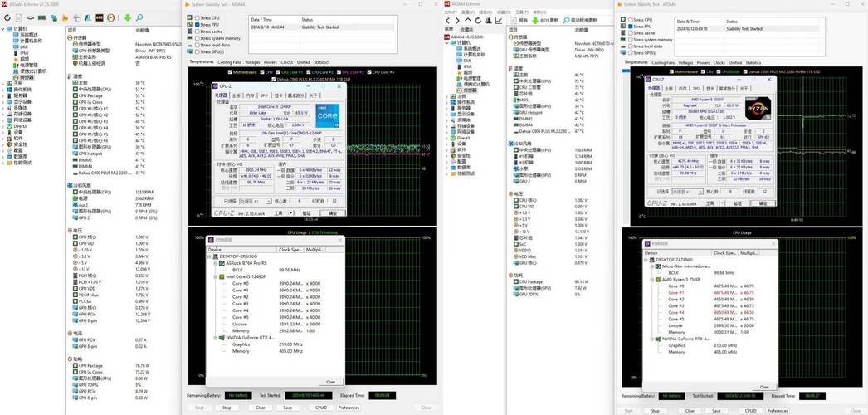Collapse the AMD Ryzen 5 7500F device node
Screen dimensions: 868x415
point(651,280)
